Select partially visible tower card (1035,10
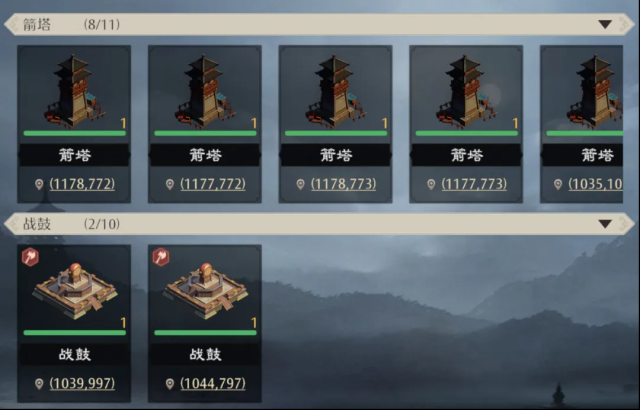This screenshot has height=410, width=640. pyautogui.click(x=582, y=124)
